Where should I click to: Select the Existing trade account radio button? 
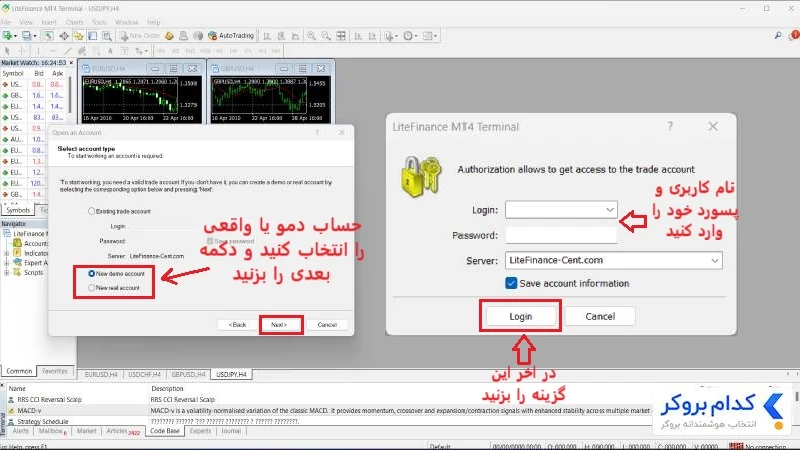tap(91, 211)
